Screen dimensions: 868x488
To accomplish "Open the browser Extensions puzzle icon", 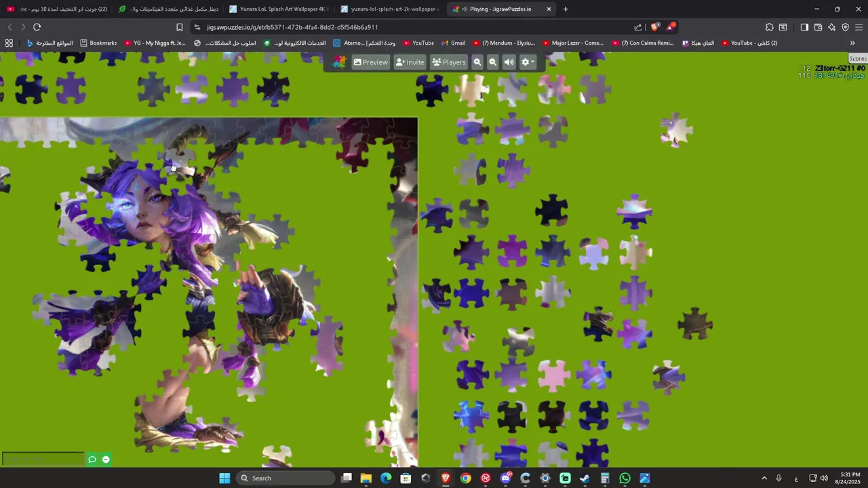I will point(769,27).
